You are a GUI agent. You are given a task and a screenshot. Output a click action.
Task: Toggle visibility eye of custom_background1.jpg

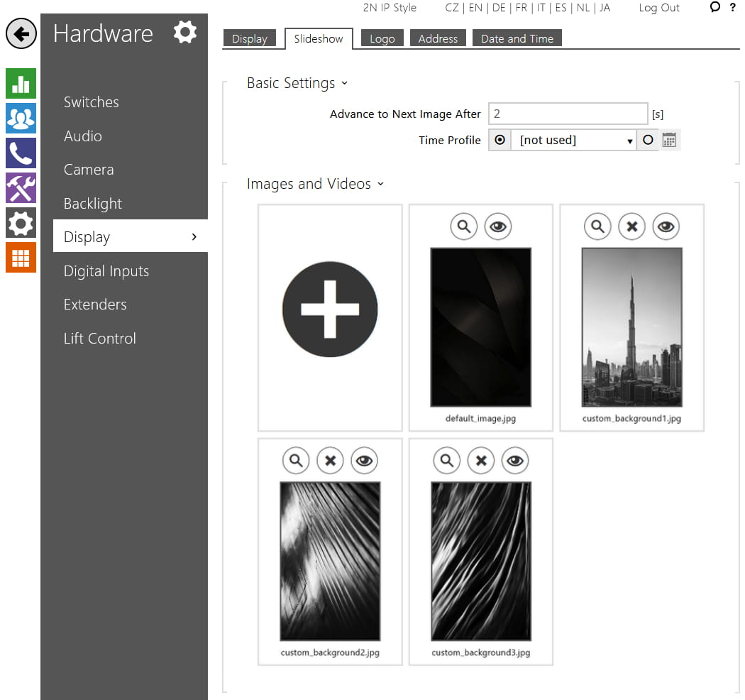666,226
